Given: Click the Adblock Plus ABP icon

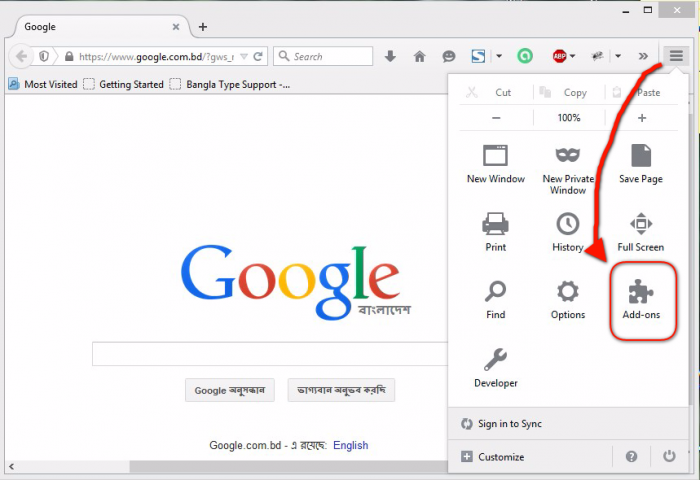Looking at the screenshot, I should (559, 56).
